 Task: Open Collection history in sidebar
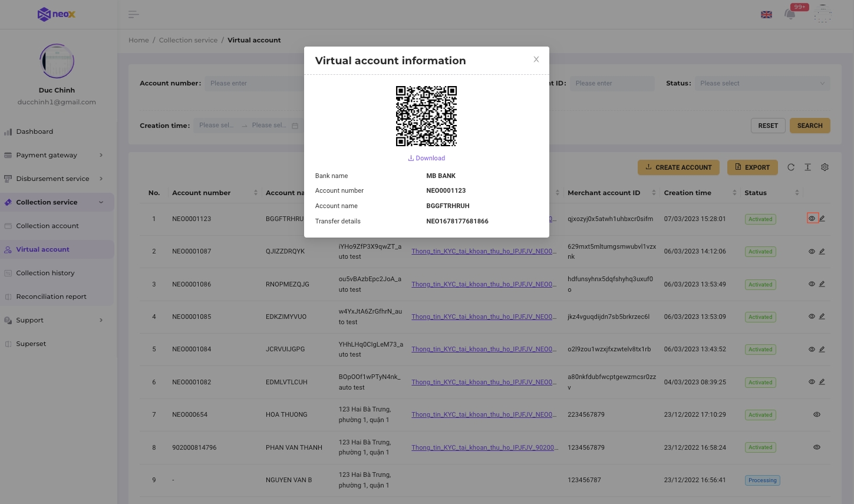(x=45, y=273)
